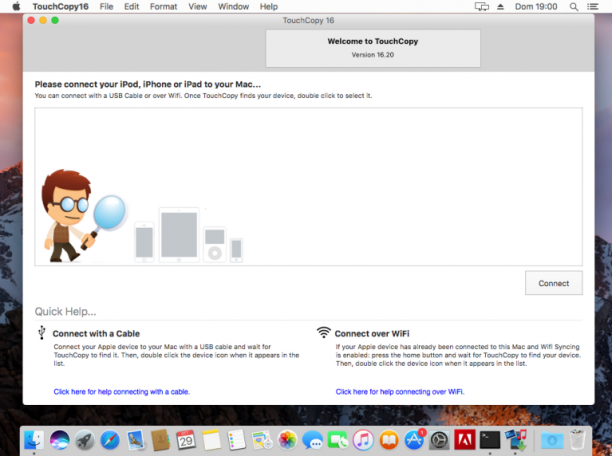The width and height of the screenshot is (612, 456).
Task: Click the empty device list area
Action: click(308, 187)
